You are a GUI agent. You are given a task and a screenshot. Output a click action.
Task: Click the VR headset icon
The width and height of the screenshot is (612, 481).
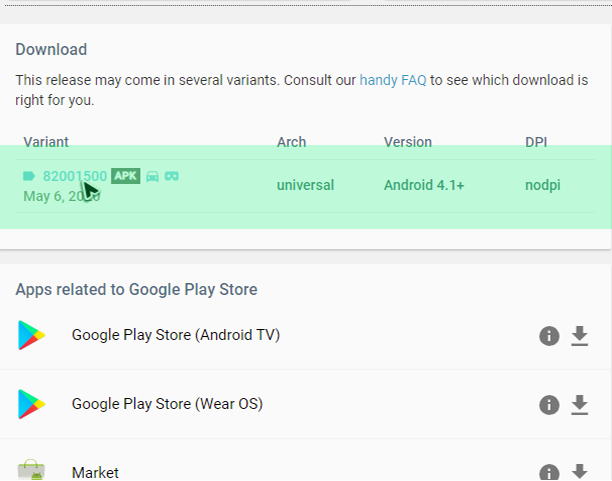[172, 176]
